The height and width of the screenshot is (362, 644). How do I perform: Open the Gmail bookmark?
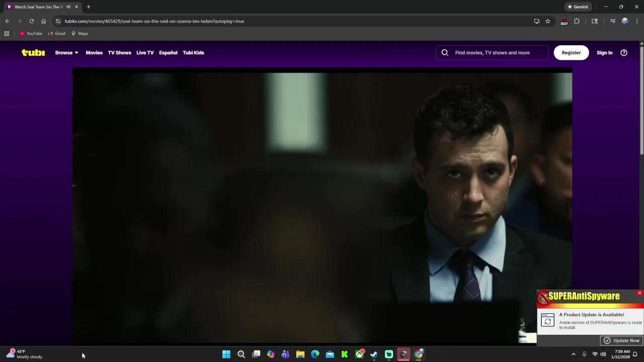pyautogui.click(x=57, y=34)
